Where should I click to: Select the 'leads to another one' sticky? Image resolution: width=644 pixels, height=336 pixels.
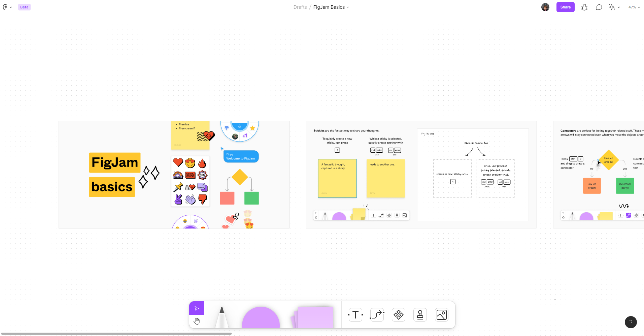coord(385,178)
